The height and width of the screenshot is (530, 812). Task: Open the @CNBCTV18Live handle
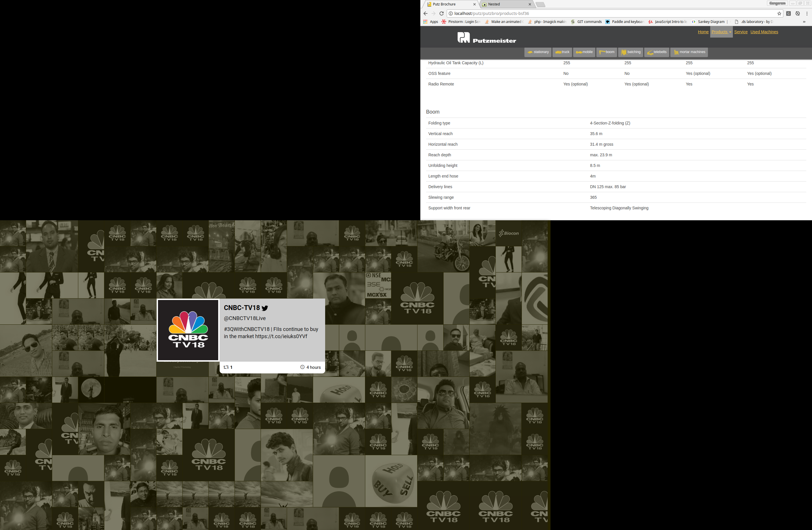pyautogui.click(x=245, y=318)
